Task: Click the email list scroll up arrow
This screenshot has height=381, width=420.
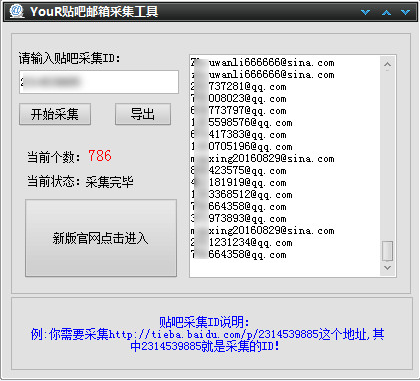Action: (x=387, y=64)
